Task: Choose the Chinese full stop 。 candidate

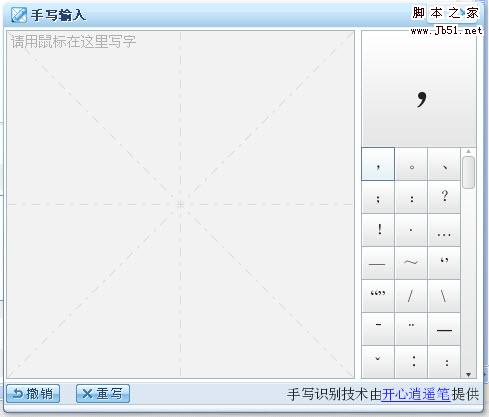Action: (x=411, y=164)
